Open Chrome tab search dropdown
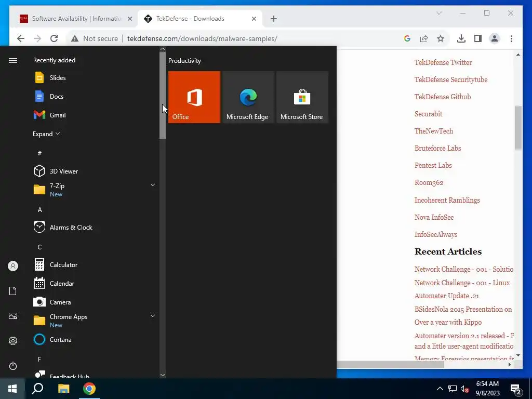532x399 pixels. (439, 13)
